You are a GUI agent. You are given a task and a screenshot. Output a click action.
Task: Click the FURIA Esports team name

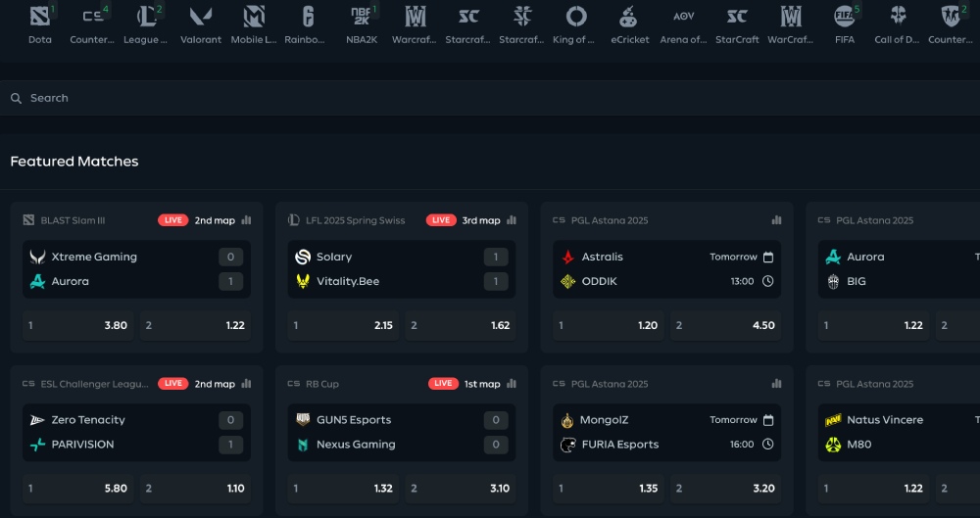pyautogui.click(x=620, y=445)
